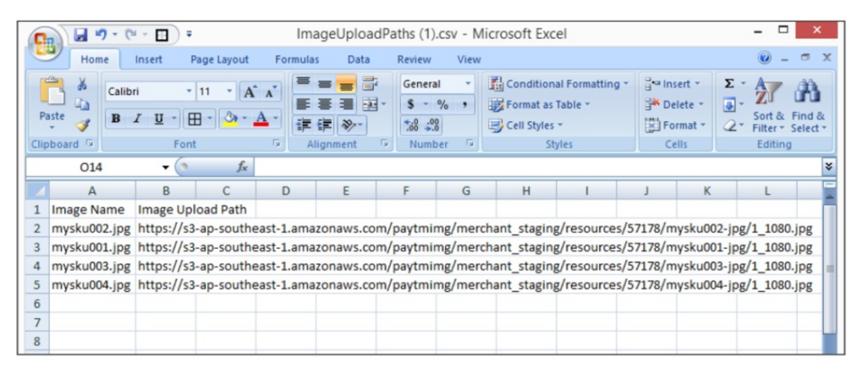The width and height of the screenshot is (868, 381).
Task: Open the Excel Help question mark
Action: tap(765, 58)
